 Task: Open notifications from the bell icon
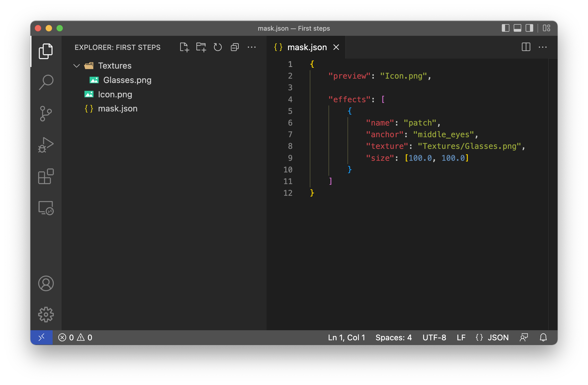point(544,337)
